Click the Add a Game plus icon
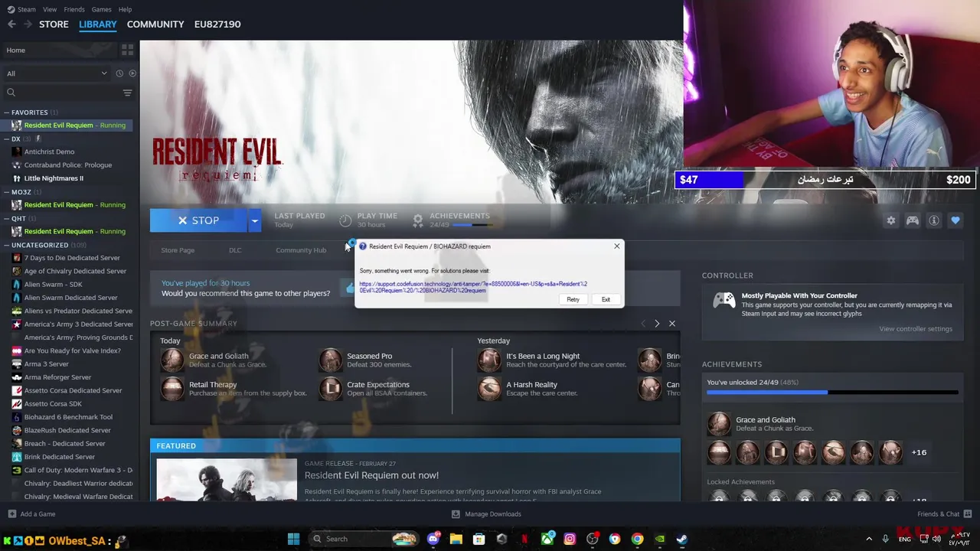Viewport: 980px width, 551px height. click(x=11, y=514)
